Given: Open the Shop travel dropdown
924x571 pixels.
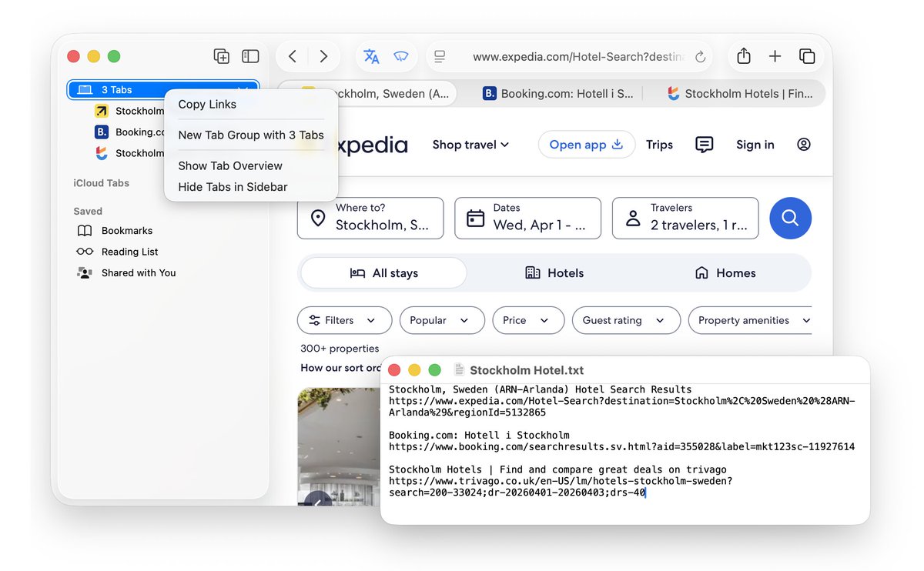Looking at the screenshot, I should 470,145.
